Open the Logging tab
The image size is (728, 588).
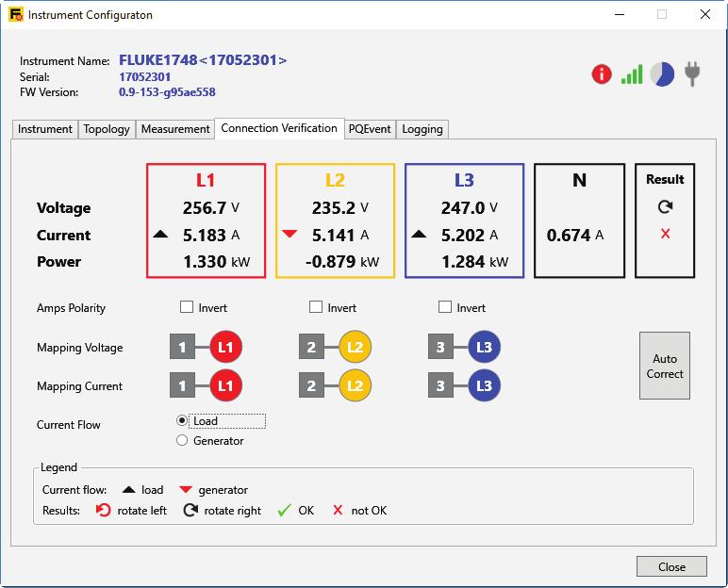click(422, 129)
